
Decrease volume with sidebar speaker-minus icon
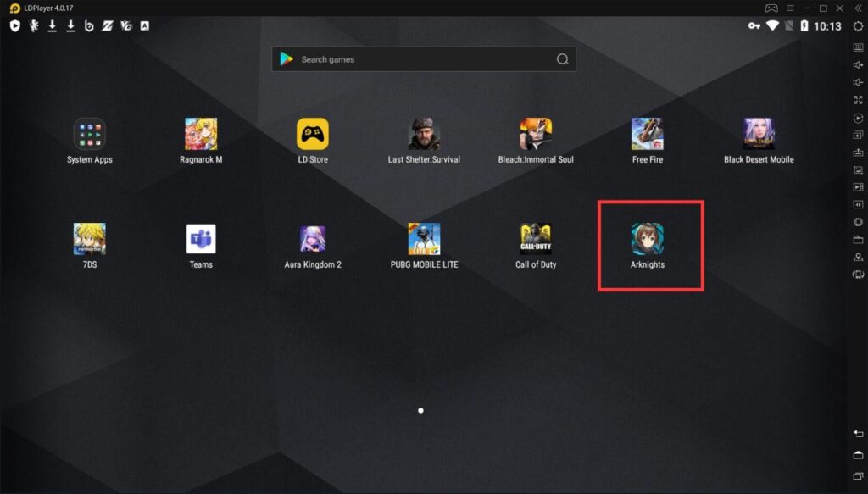click(x=858, y=82)
